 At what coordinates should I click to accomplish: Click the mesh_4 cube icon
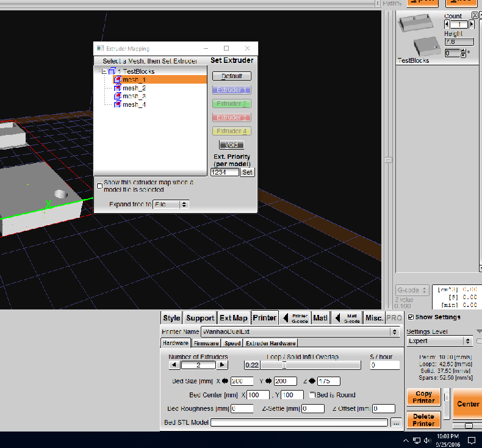(x=117, y=104)
